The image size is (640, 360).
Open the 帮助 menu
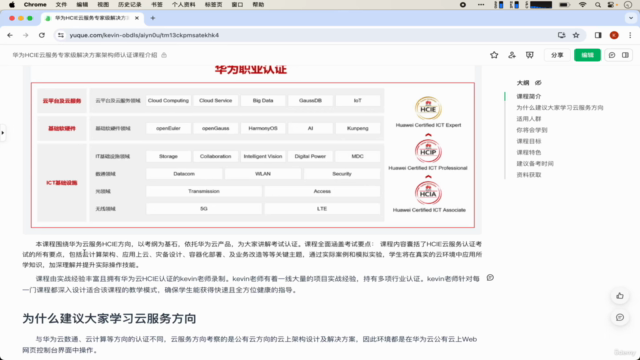tap(258, 4)
